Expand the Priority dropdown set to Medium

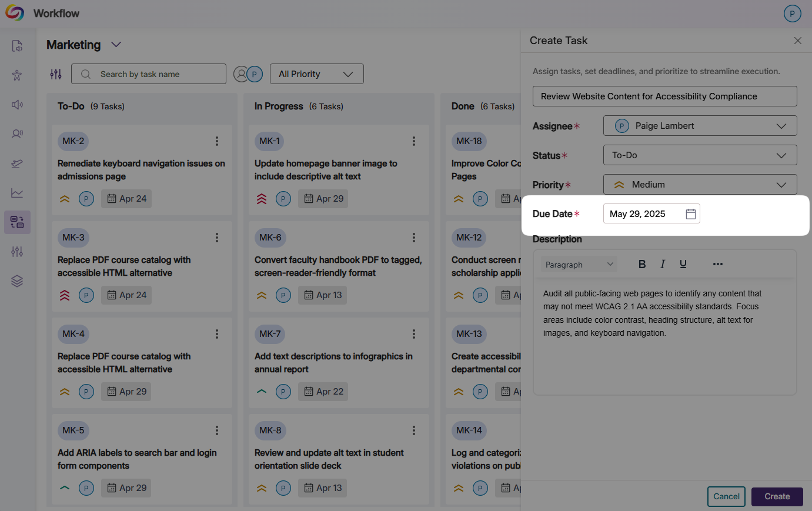(x=700, y=185)
